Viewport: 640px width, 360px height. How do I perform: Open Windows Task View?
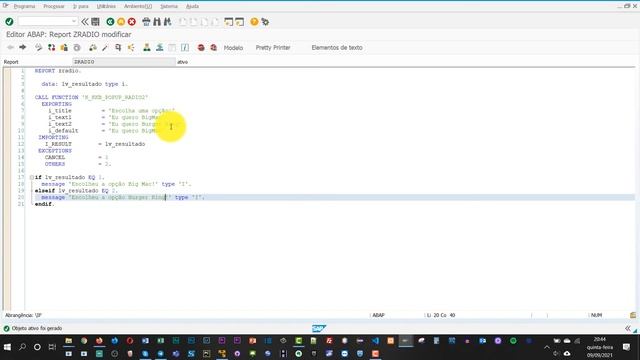[52, 347]
